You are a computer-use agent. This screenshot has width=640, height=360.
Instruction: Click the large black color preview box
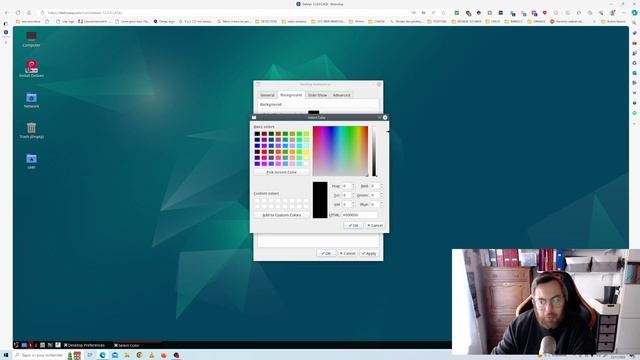(320, 200)
